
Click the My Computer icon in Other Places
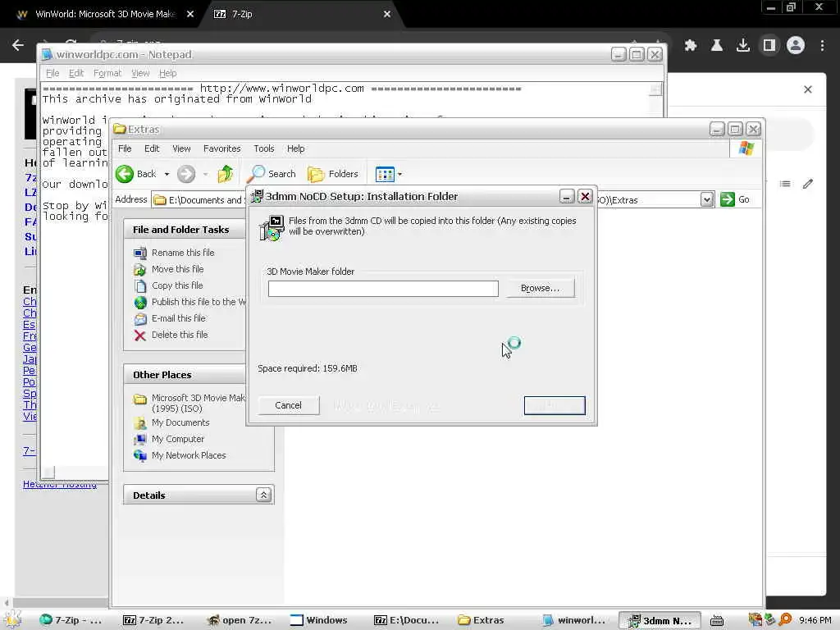139,440
